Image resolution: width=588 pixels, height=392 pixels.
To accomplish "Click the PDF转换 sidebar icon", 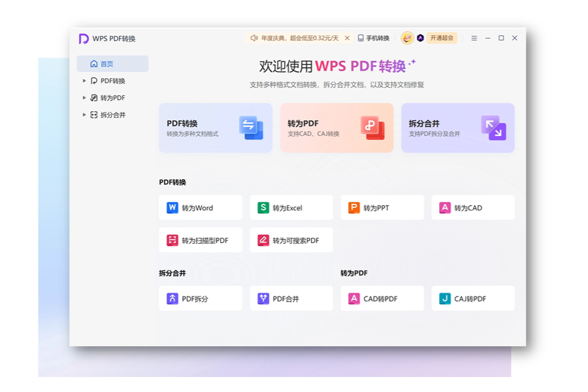I will pos(93,80).
